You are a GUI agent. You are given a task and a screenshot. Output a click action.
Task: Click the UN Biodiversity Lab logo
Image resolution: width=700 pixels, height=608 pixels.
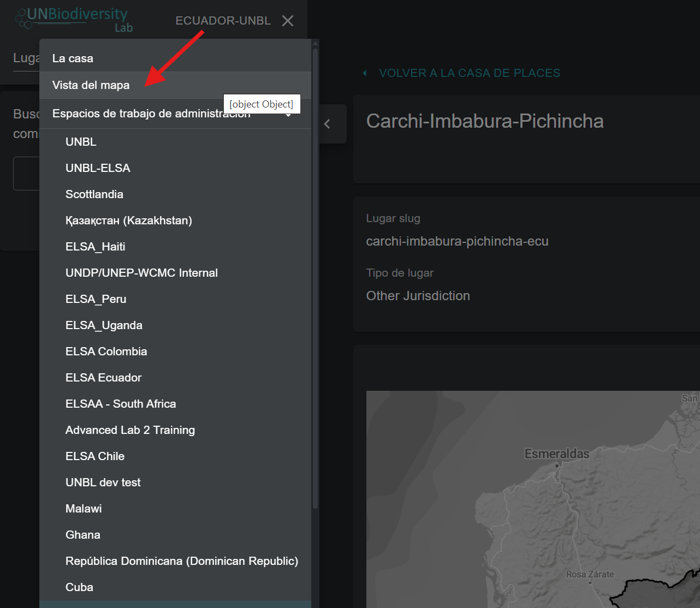pos(74,19)
